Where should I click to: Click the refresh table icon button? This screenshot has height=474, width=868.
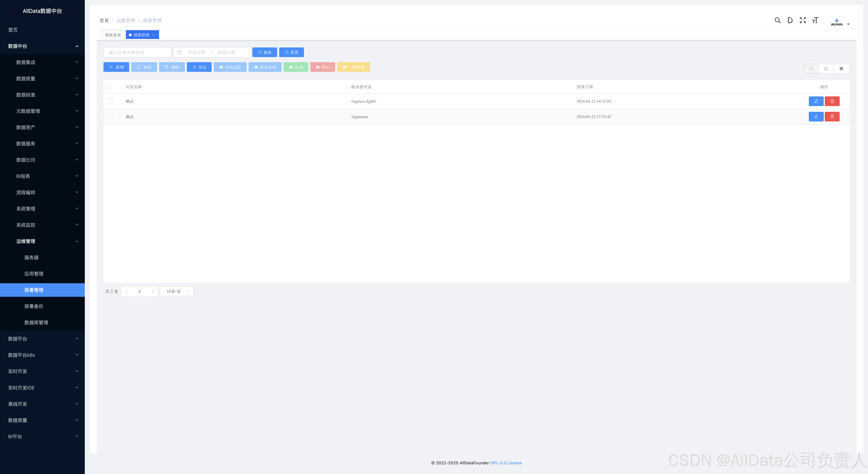point(826,69)
